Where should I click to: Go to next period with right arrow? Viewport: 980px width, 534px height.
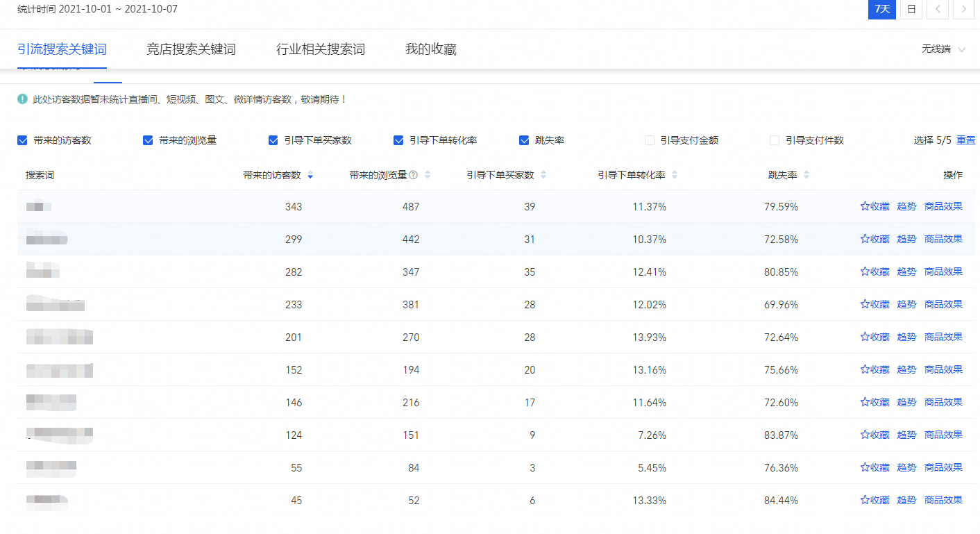963,9
